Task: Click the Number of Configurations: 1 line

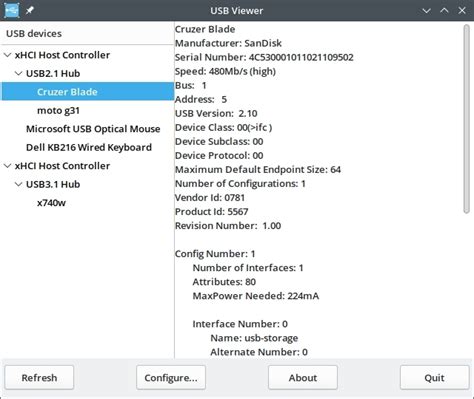Action: point(240,183)
